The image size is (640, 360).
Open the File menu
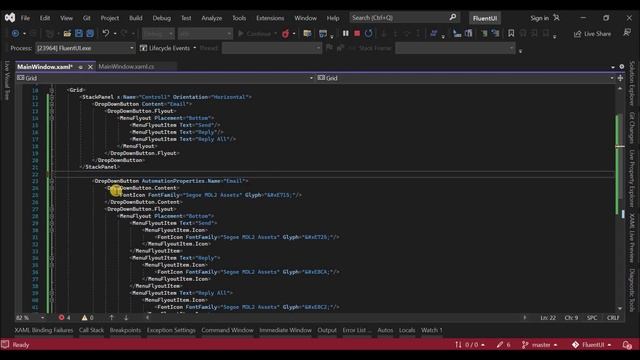coord(25,18)
